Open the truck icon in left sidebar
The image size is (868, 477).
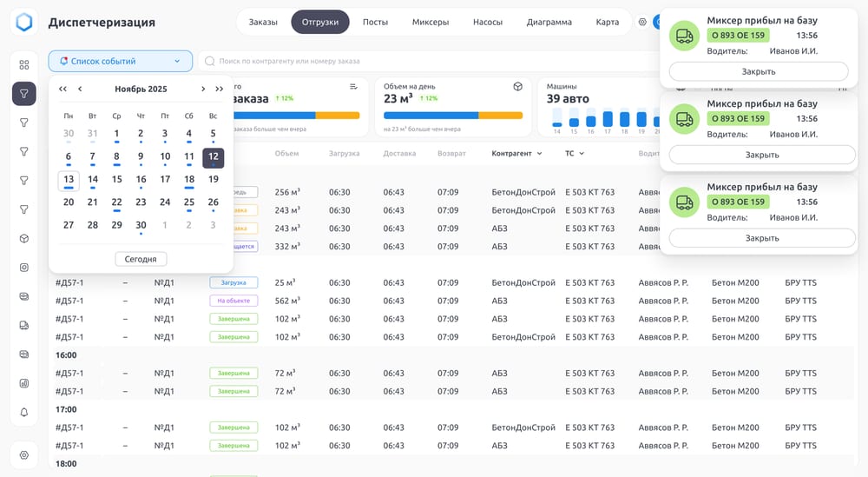pyautogui.click(x=24, y=325)
